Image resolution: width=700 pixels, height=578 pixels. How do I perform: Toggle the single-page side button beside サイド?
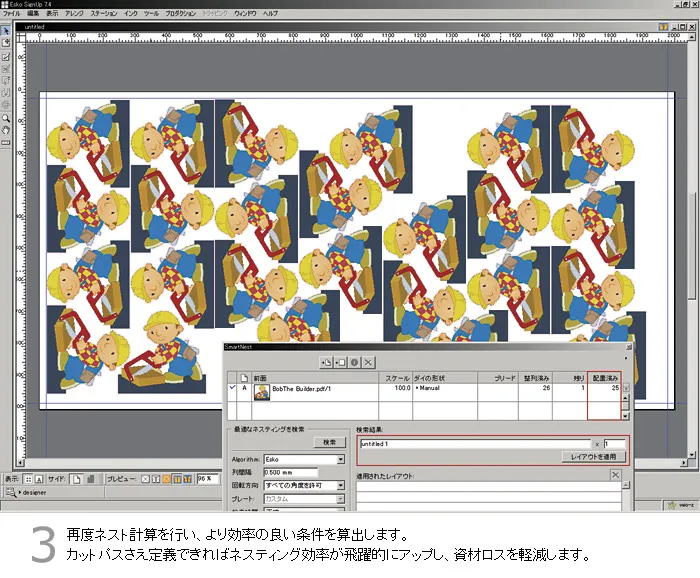click(x=75, y=479)
